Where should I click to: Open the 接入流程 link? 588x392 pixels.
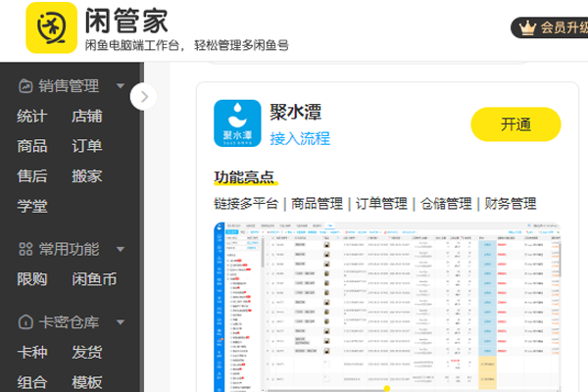pyautogui.click(x=300, y=138)
